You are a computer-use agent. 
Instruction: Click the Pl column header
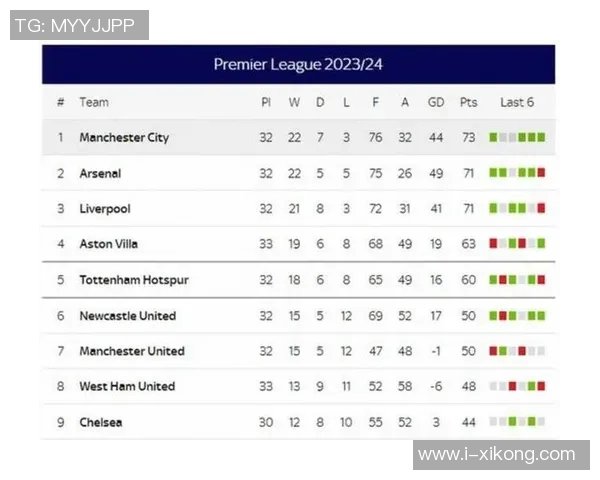[266, 102]
